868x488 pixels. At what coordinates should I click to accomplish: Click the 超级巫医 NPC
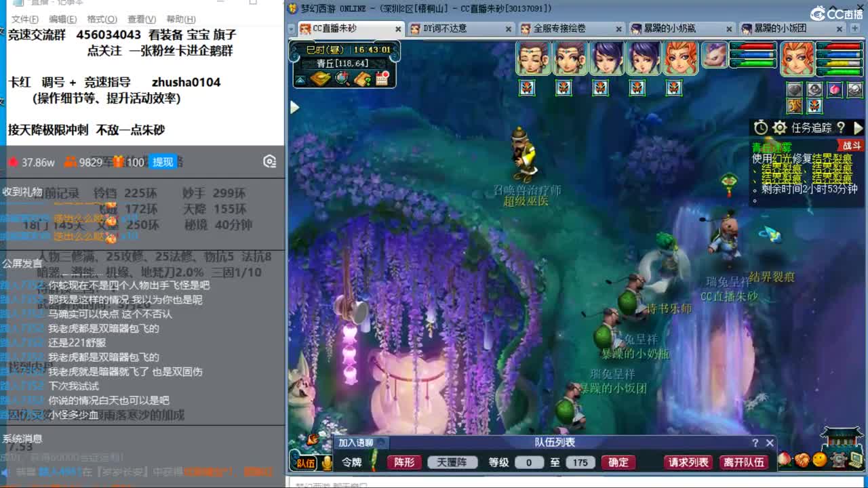coord(524,156)
